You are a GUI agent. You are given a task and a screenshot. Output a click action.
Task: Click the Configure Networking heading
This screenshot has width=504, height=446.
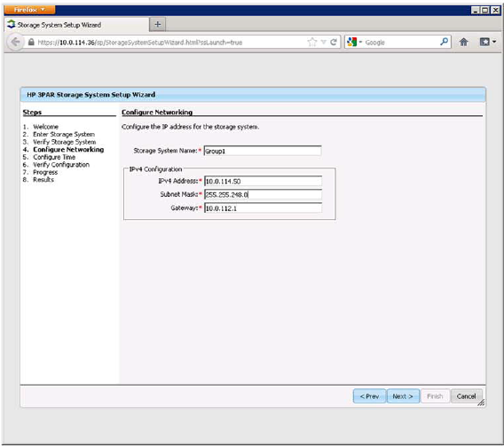tap(157, 112)
